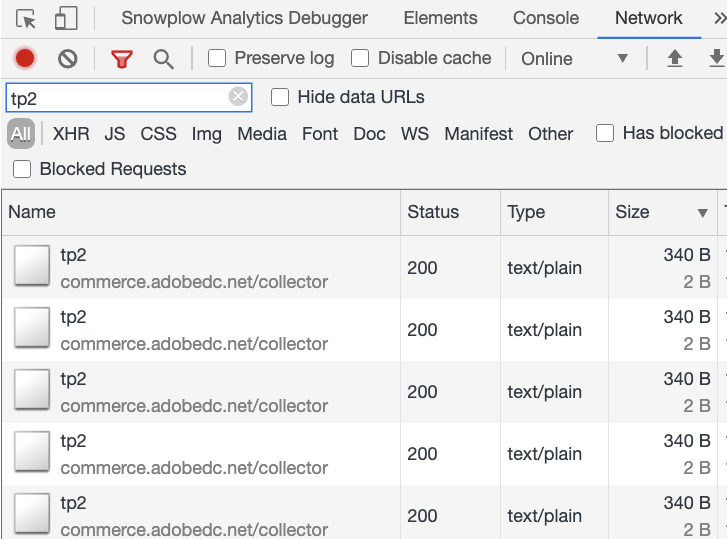
Task: Stop recording network log
Action: coord(25,59)
